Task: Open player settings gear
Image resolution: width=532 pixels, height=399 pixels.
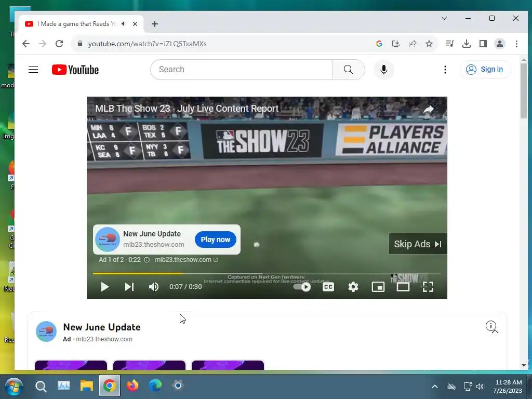Action: [x=353, y=287]
